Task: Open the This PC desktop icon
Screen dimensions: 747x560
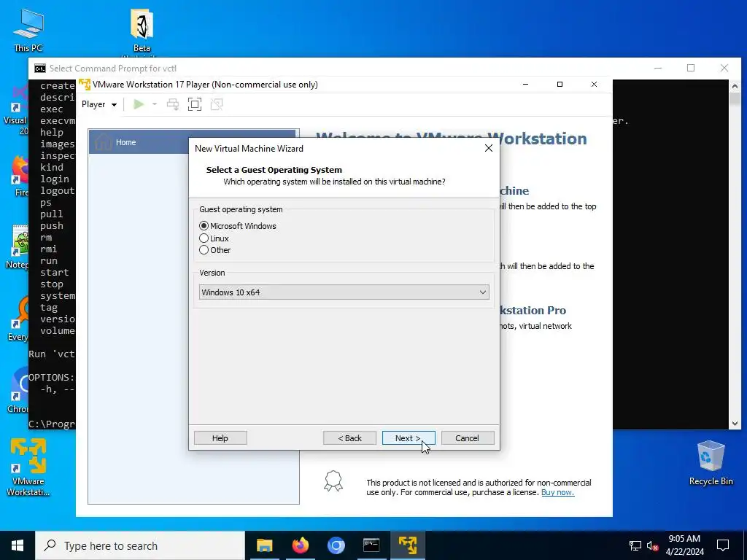Action: coord(28,30)
